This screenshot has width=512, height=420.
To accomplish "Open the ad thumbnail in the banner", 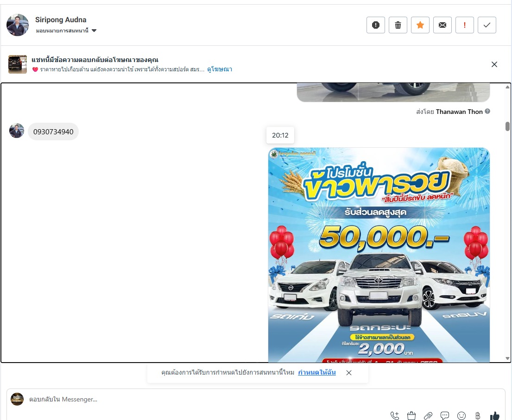I will (18, 64).
